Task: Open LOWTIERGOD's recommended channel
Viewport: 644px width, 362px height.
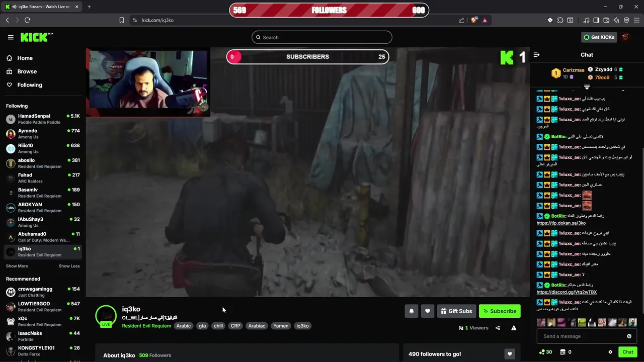Action: (x=43, y=307)
